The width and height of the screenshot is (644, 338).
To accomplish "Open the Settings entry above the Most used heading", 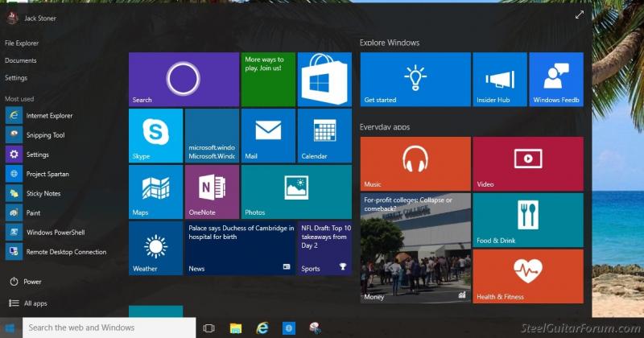I will pos(16,77).
